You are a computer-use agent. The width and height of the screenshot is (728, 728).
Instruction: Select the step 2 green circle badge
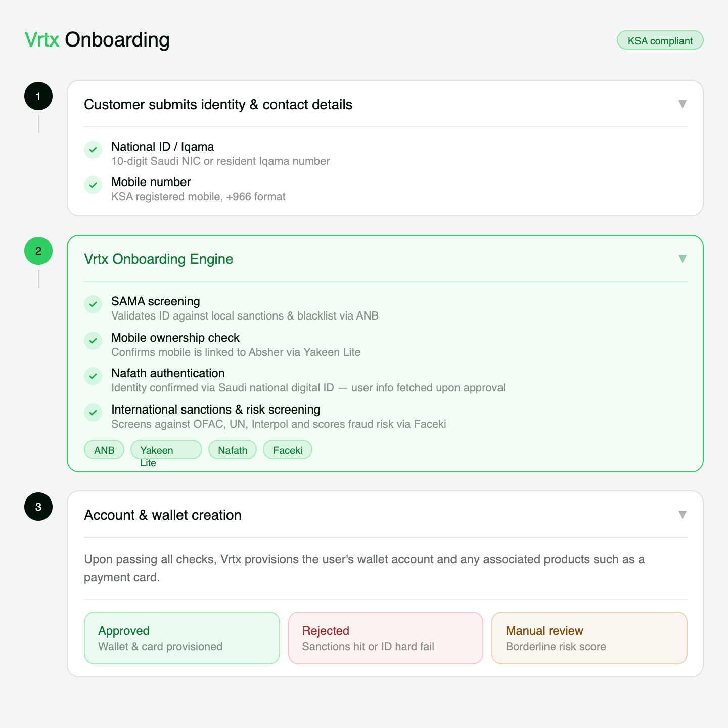(x=38, y=250)
